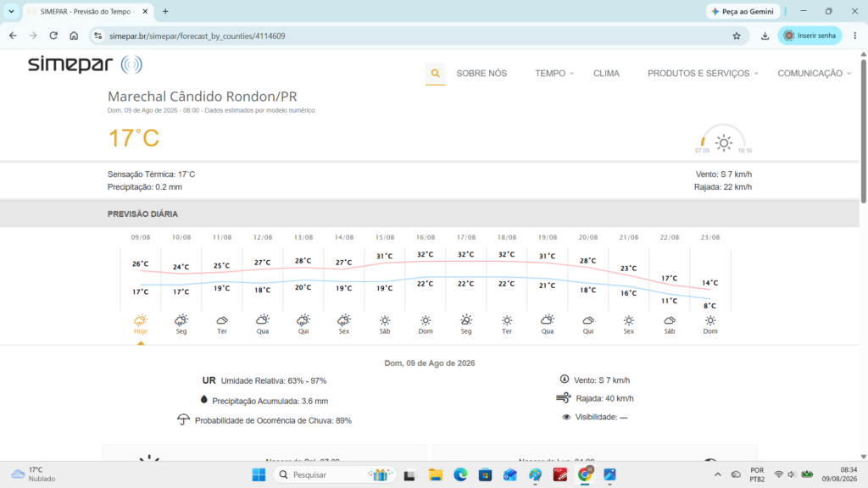Image resolution: width=868 pixels, height=488 pixels.
Task: Open Microsoft Edge from taskbar
Action: (460, 474)
